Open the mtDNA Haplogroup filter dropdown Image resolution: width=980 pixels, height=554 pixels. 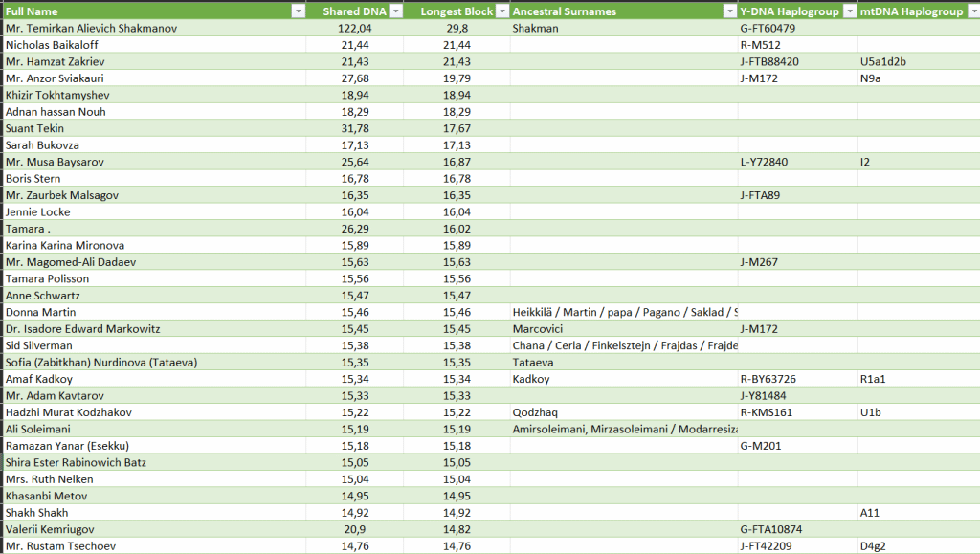(969, 11)
